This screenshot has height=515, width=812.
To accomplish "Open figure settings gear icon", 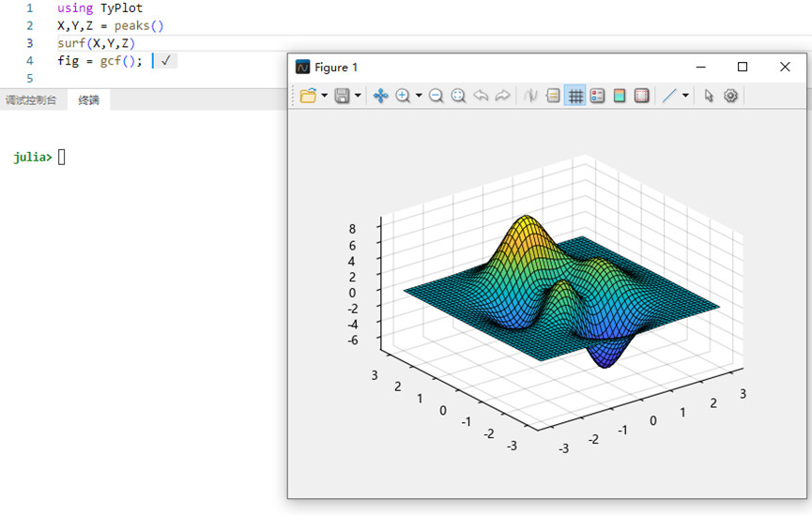I will click(x=730, y=96).
